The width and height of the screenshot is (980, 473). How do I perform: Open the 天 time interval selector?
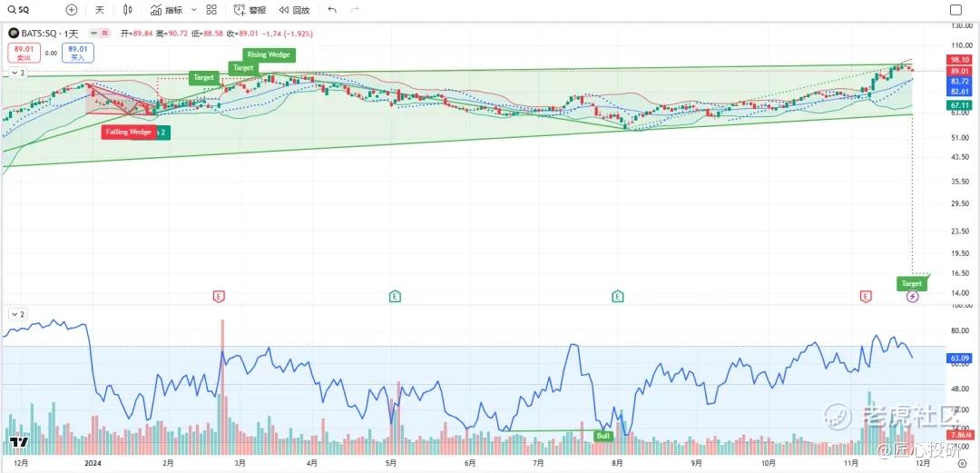coord(100,10)
